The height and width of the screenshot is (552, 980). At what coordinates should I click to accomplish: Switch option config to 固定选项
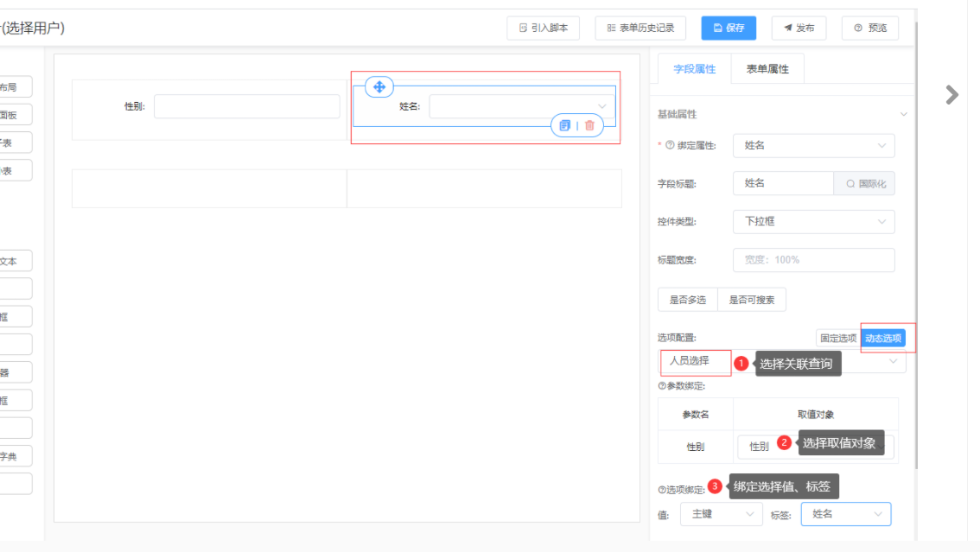[x=837, y=339]
